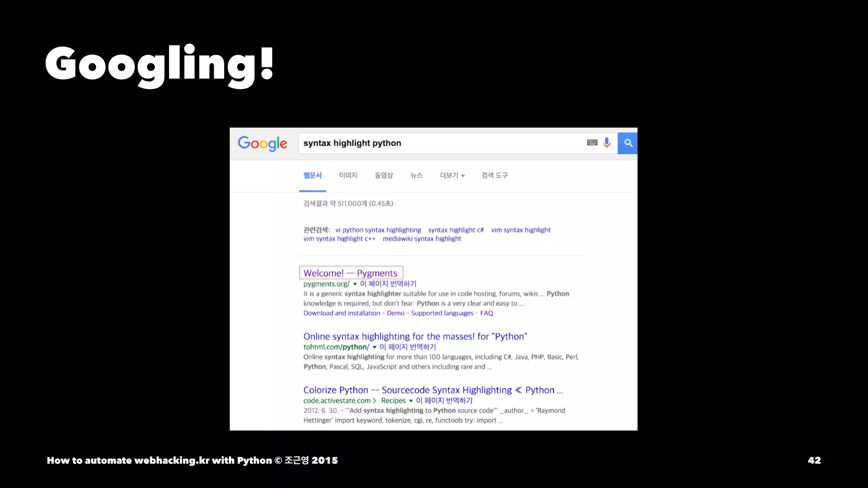Click the 'Recipes' breadcrumb text
The image size is (868, 488).
393,401
